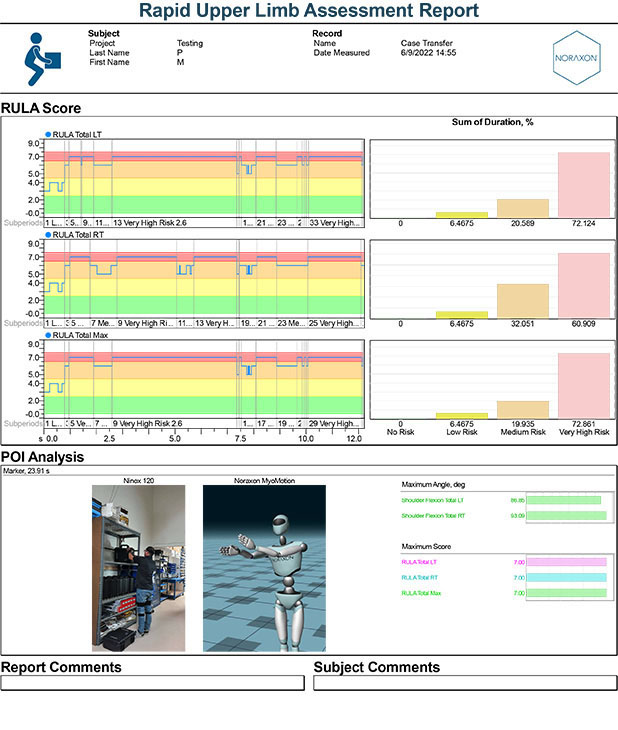618x730 pixels.
Task: Click the '9 Very High Ri...' subperiod label
Action: coord(146,323)
